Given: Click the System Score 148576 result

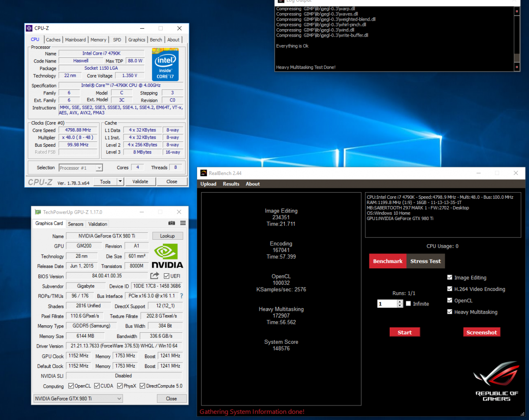Looking at the screenshot, I should click(281, 345).
